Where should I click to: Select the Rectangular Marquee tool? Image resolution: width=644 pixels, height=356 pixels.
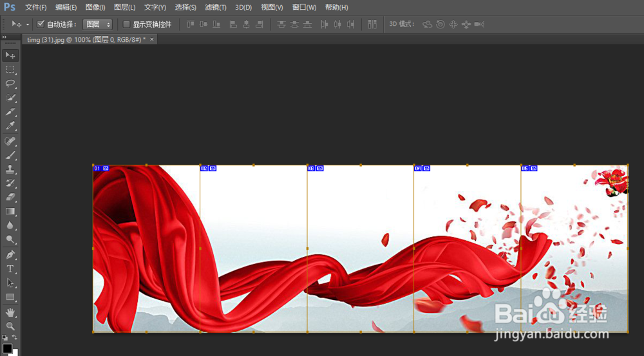(x=10, y=70)
